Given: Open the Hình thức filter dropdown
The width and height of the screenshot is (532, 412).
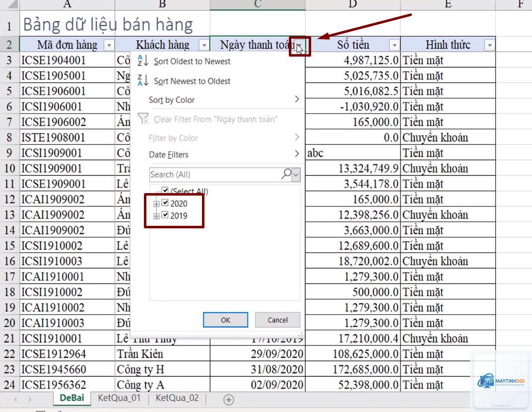Looking at the screenshot, I should click(490, 45).
